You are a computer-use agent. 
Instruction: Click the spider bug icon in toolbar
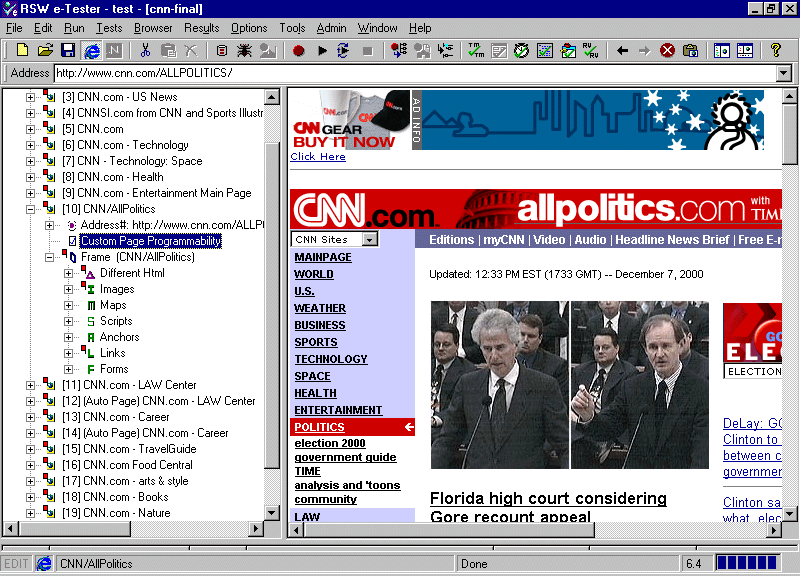(x=245, y=50)
